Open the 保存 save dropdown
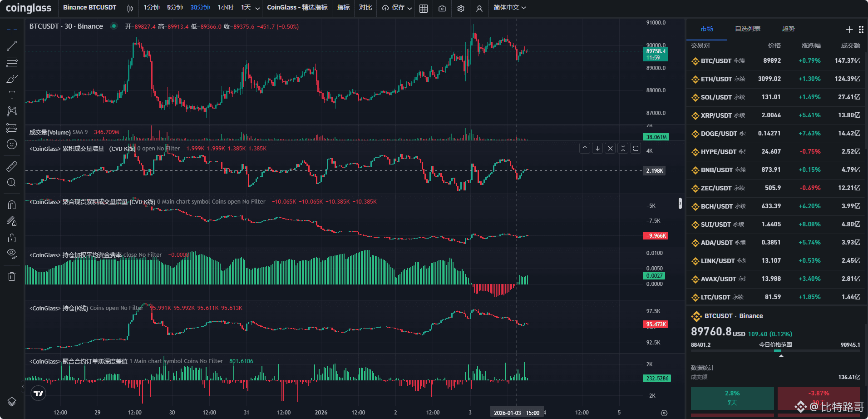Image resolution: width=868 pixels, height=419 pixels. point(397,8)
